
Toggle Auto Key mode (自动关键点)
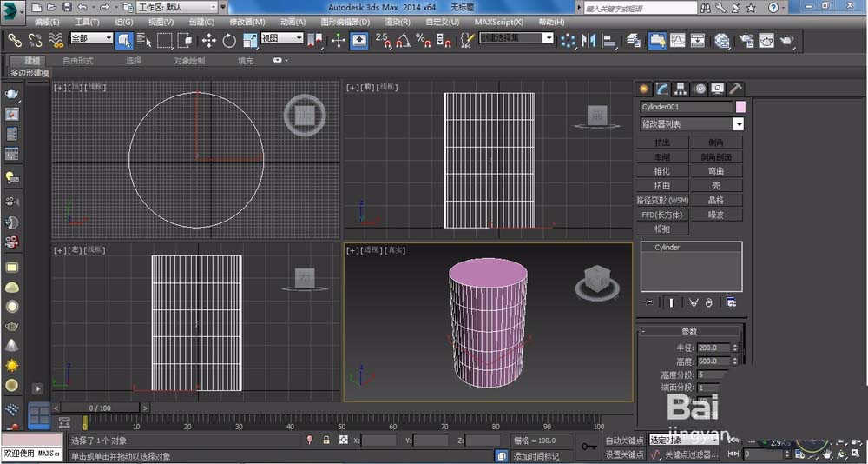click(x=625, y=441)
